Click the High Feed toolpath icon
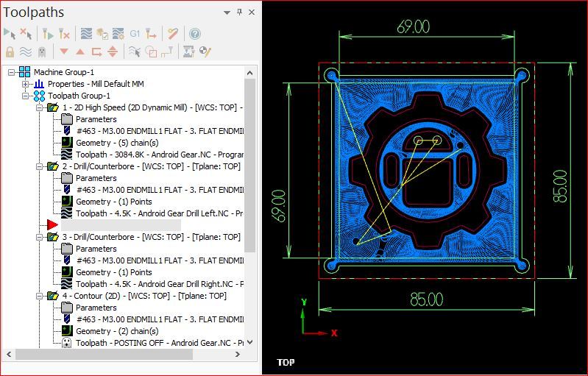The image size is (588, 376). [151, 34]
